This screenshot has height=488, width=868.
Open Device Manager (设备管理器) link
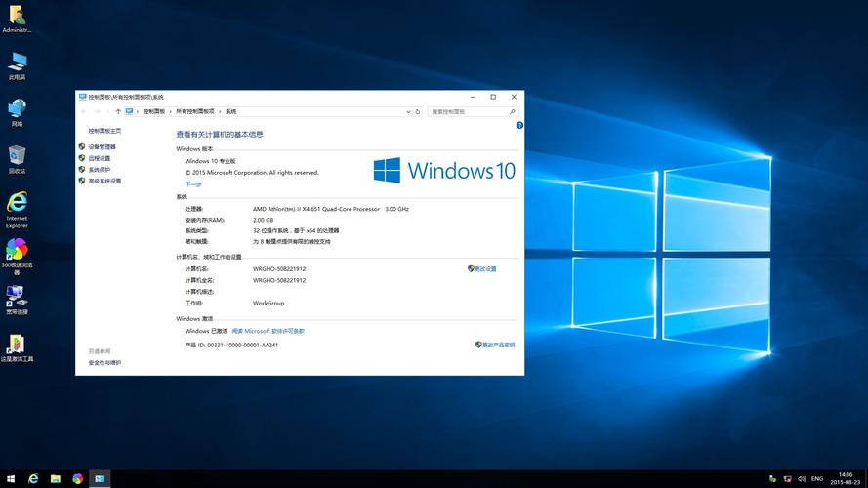click(102, 147)
